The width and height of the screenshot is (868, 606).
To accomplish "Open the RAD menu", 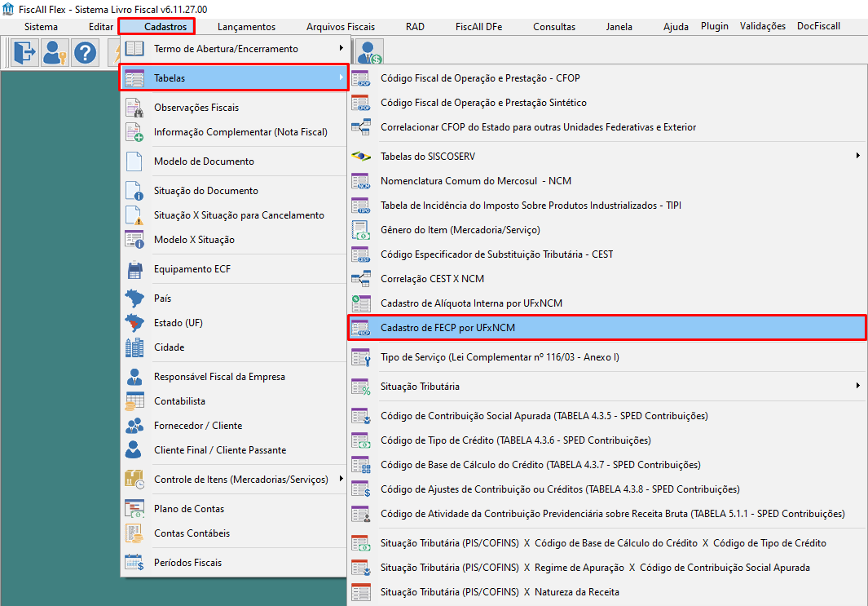I will [x=415, y=27].
